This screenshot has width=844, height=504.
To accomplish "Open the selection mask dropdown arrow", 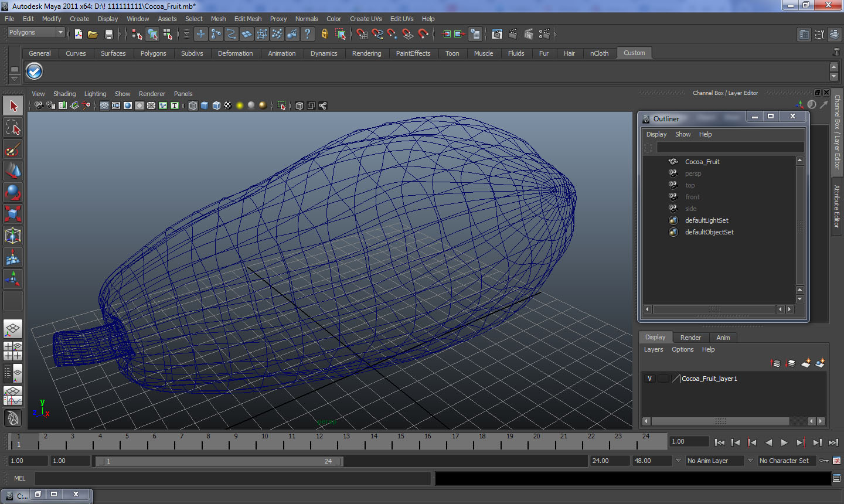I will (x=187, y=34).
